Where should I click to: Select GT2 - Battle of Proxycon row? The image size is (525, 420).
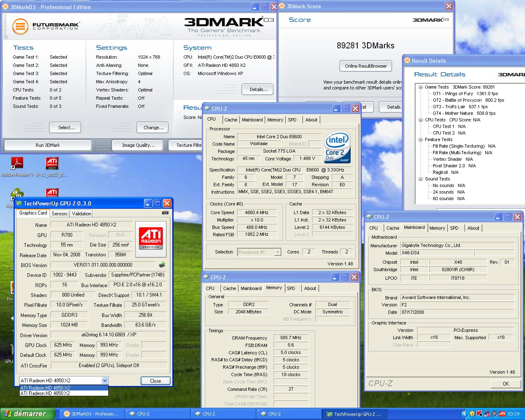pyautogui.click(x=468, y=100)
